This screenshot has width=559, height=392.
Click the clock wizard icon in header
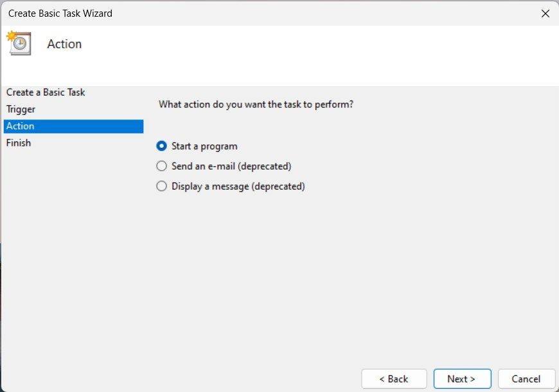point(19,43)
